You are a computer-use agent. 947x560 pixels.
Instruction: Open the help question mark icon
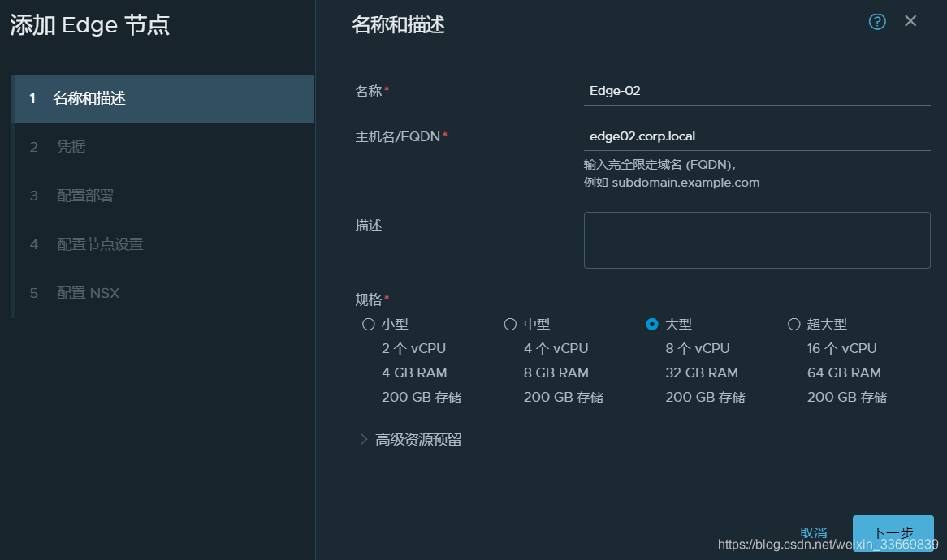point(877,22)
